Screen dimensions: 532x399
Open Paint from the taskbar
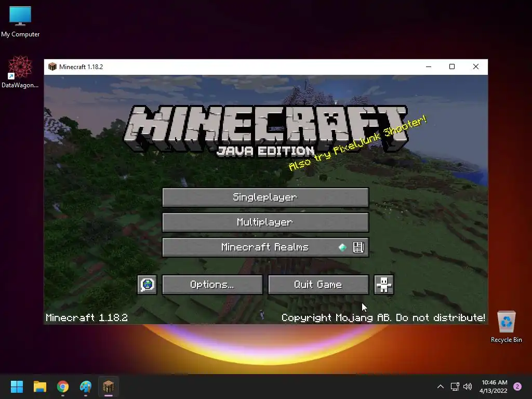[x=86, y=387]
